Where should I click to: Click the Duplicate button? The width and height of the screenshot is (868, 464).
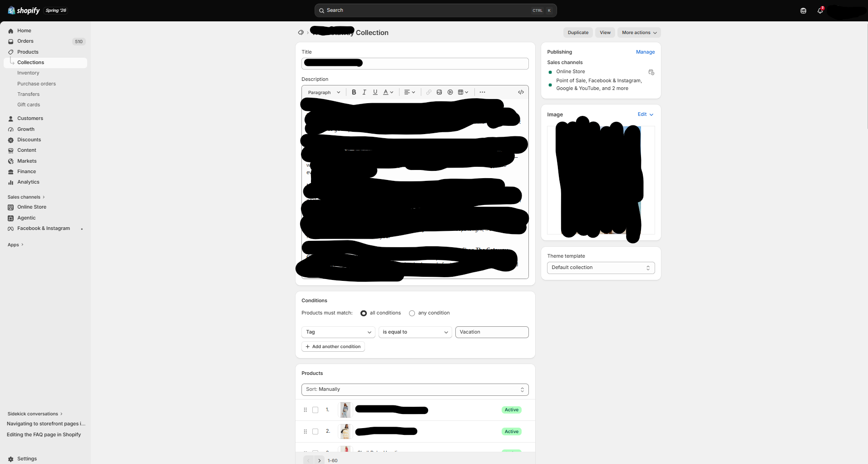tap(578, 33)
